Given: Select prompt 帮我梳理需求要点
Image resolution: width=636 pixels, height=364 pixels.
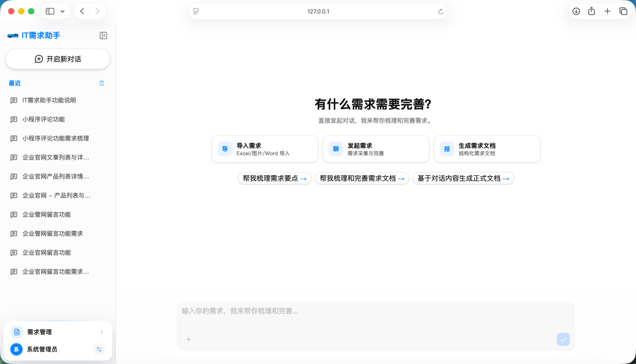Looking at the screenshot, I should [275, 178].
